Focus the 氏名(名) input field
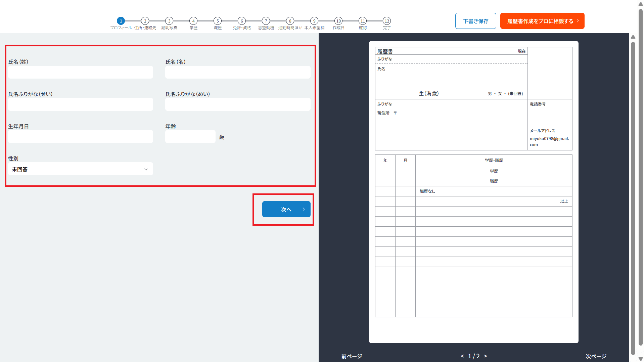644x362 pixels. coord(237,72)
